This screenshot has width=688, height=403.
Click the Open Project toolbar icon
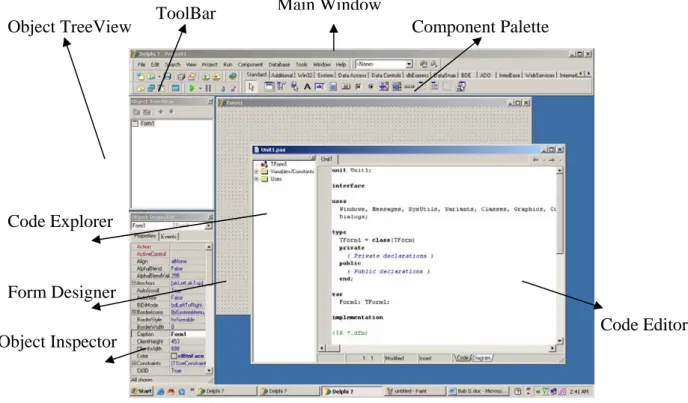point(192,76)
